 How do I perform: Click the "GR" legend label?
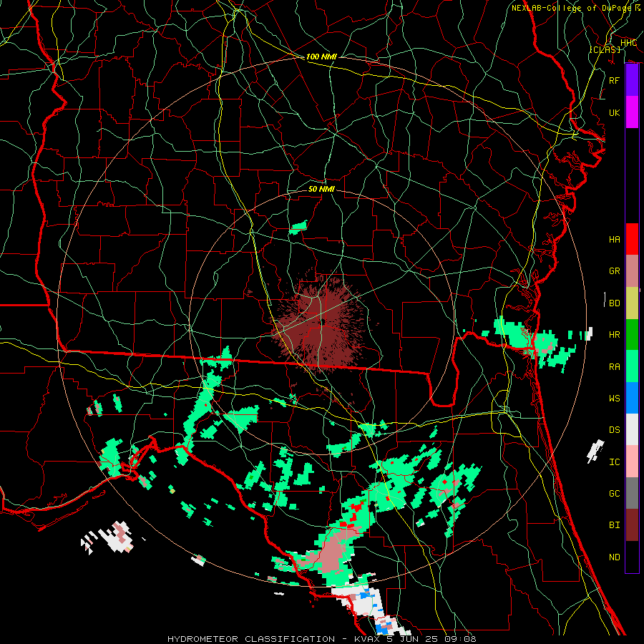615,271
